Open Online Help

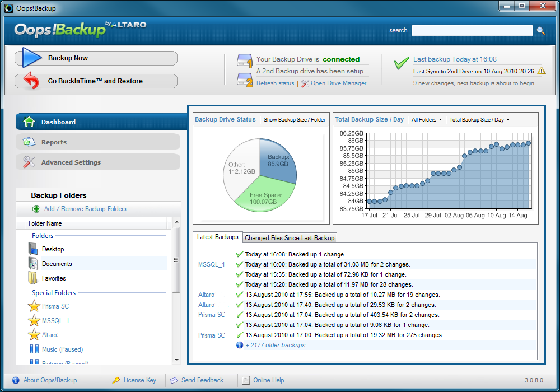click(269, 380)
